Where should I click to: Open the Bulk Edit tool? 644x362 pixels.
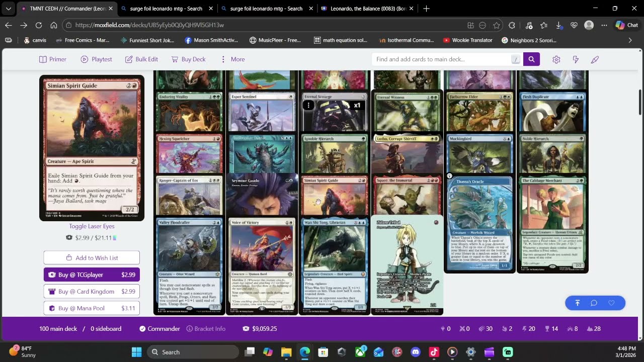pos(141,59)
